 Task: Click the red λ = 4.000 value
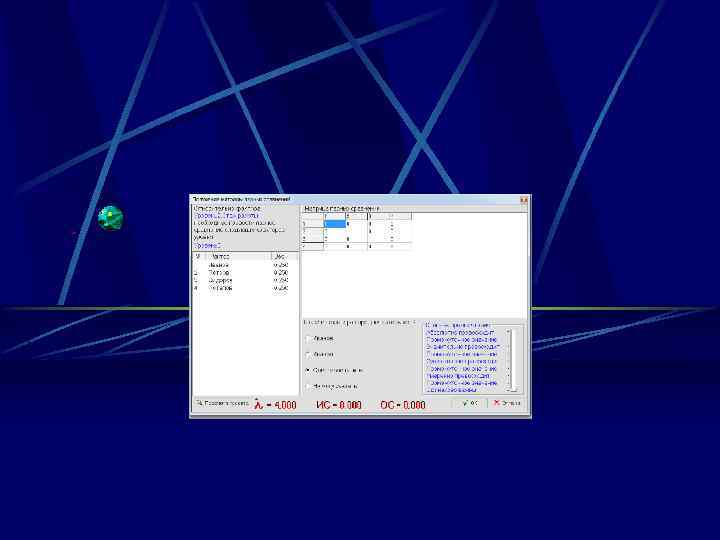(275, 405)
